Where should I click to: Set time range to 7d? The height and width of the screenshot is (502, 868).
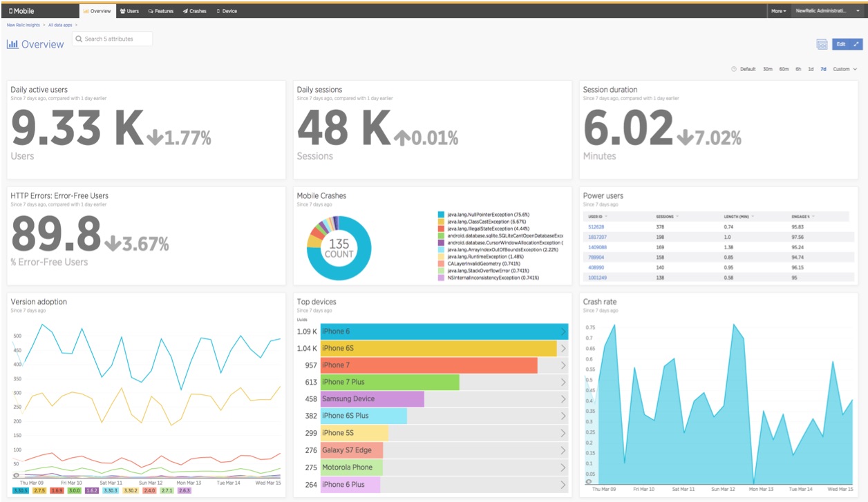pyautogui.click(x=823, y=69)
